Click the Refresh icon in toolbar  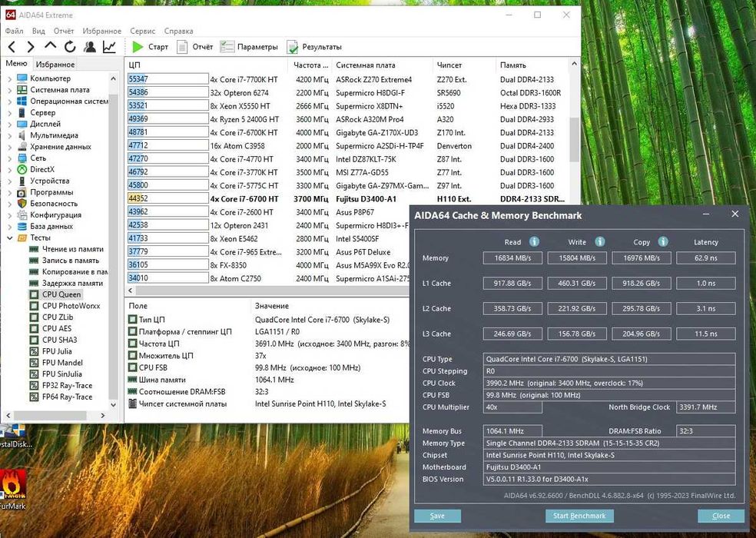(x=70, y=47)
